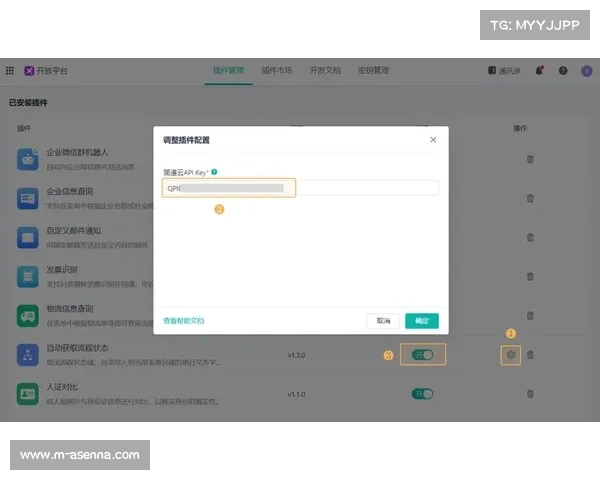Delete the 自定义邮件通知 plugin
This screenshot has height=480, width=600.
coord(530,237)
